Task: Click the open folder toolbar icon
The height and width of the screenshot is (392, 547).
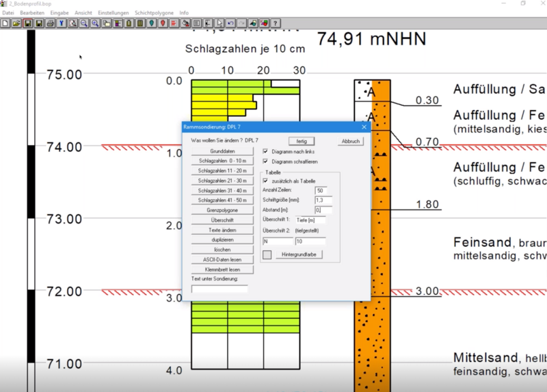Action: coord(16,23)
